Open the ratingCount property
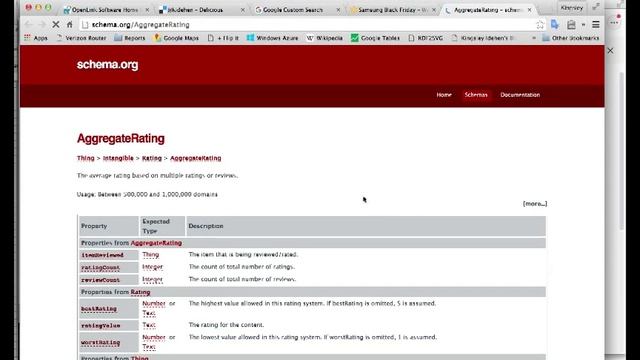This screenshot has width=640, height=360. click(100, 268)
